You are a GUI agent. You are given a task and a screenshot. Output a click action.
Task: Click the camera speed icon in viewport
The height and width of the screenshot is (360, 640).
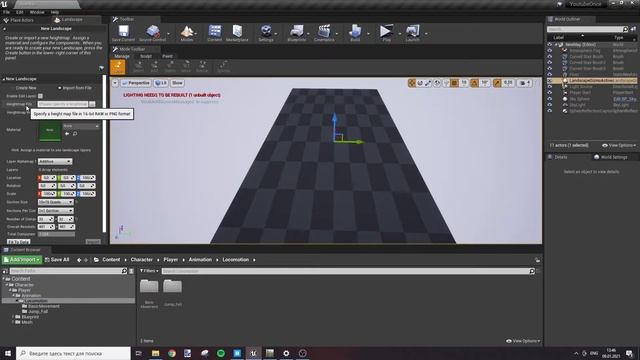click(x=525, y=83)
